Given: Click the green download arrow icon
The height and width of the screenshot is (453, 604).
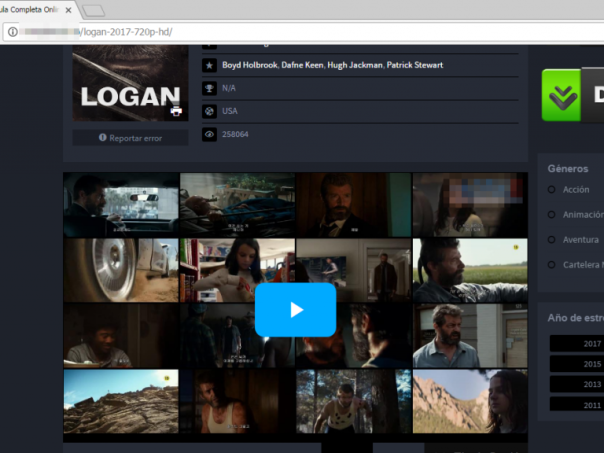Looking at the screenshot, I should pos(562,96).
